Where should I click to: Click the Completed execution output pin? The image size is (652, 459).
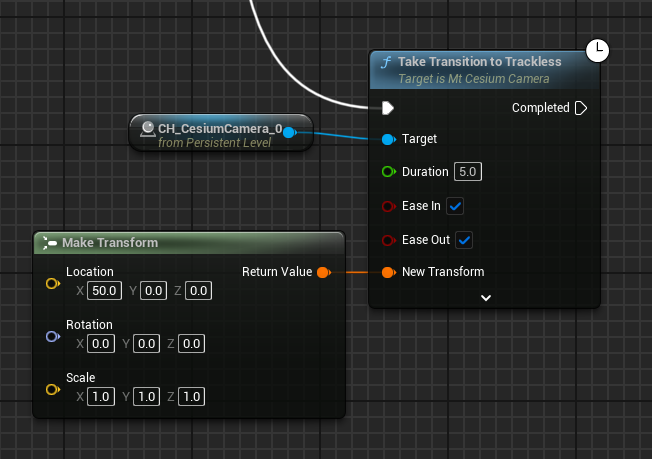click(581, 108)
